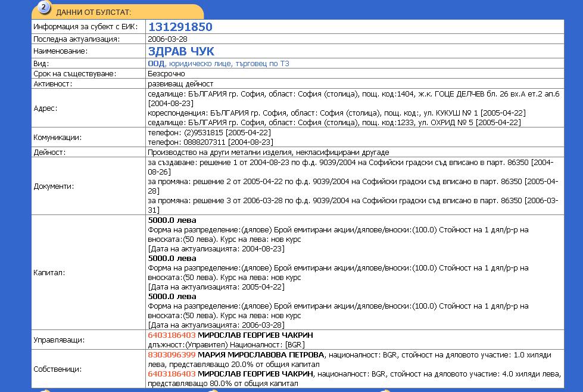Click the 'Адрес:' label

[x=45, y=108]
